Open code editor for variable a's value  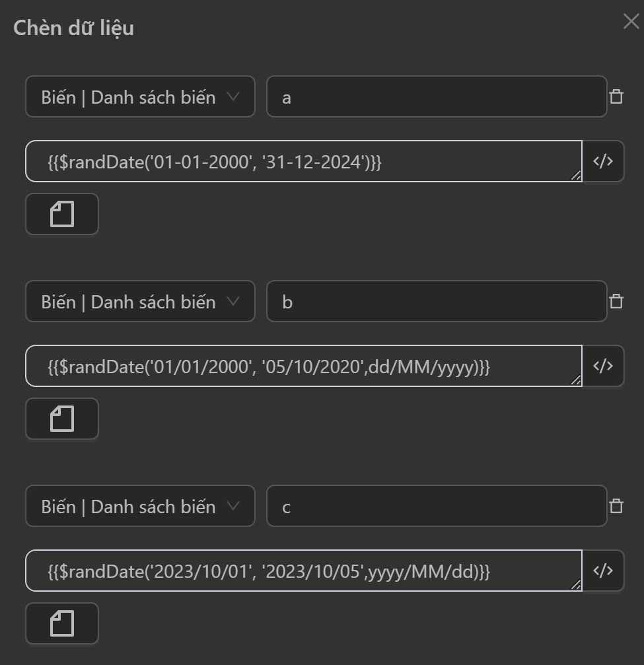point(603,161)
